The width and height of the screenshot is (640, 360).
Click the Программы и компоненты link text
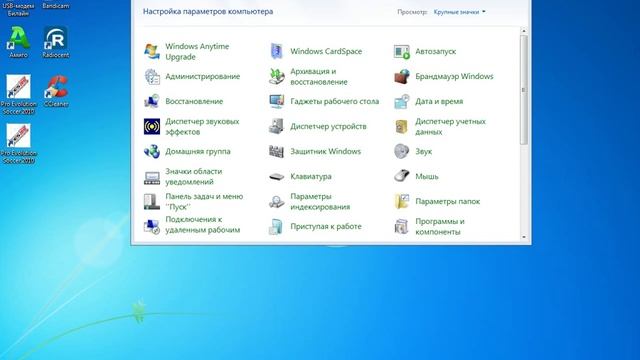click(x=440, y=227)
